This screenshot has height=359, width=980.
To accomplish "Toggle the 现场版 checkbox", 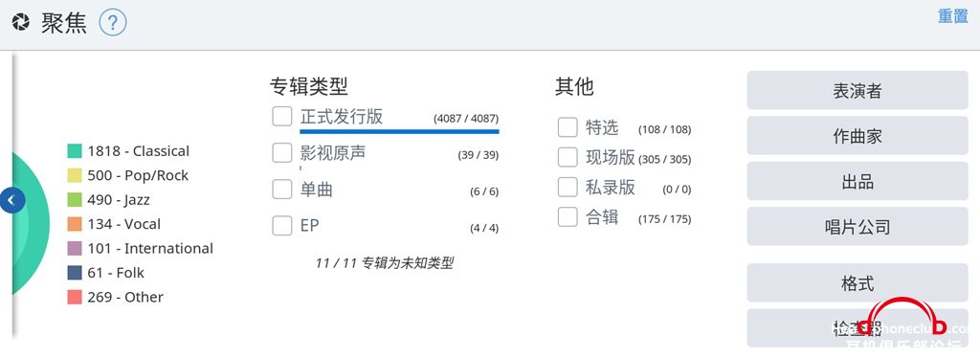I will 568,157.
